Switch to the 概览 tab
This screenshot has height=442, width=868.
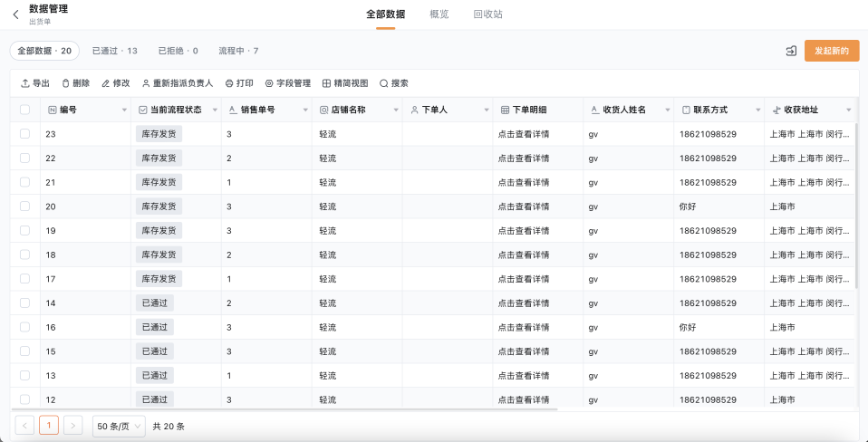(439, 14)
